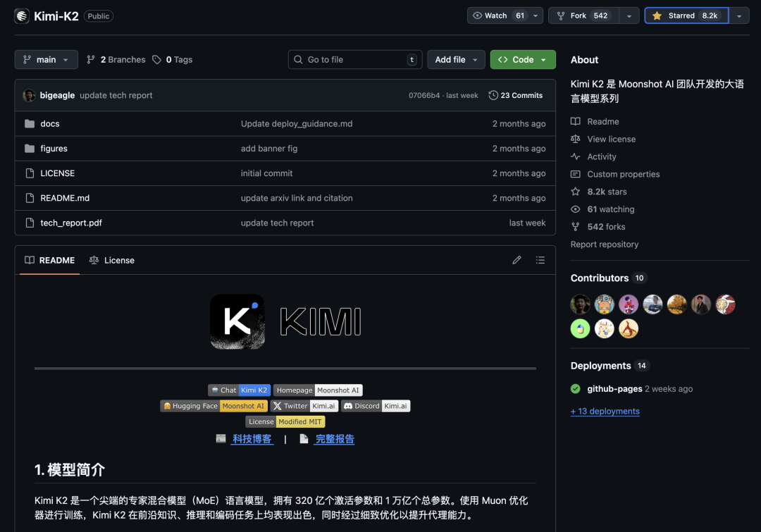The height and width of the screenshot is (532, 761).
Task: Click the scale icon beside View license
Action: pyautogui.click(x=576, y=139)
